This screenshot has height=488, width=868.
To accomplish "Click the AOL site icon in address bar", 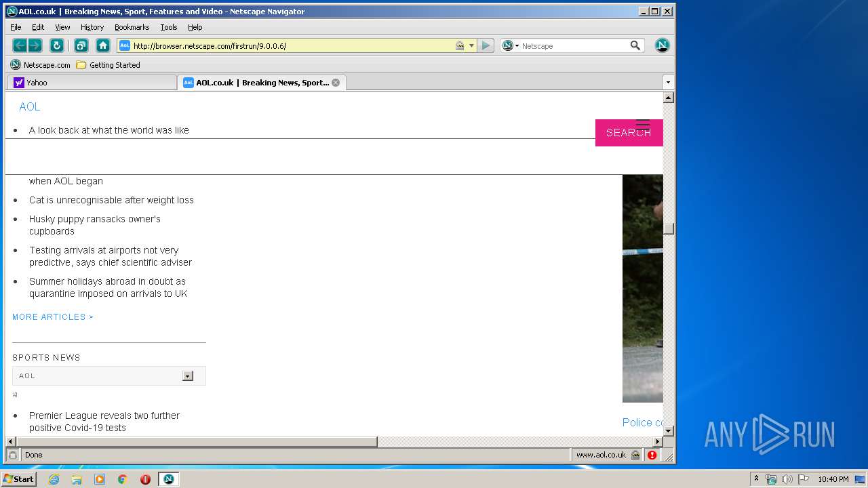I will point(125,45).
